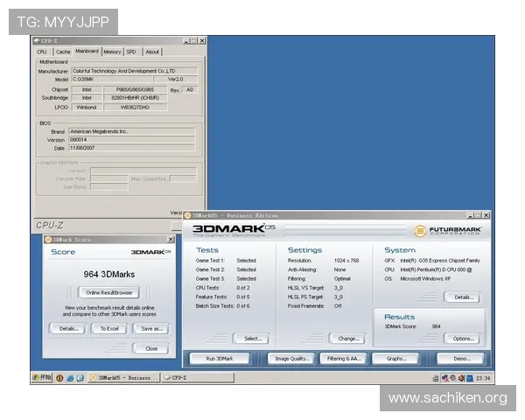Open score Details in the 3DMark Score window
This screenshot has height=420, width=525.
coord(66,328)
